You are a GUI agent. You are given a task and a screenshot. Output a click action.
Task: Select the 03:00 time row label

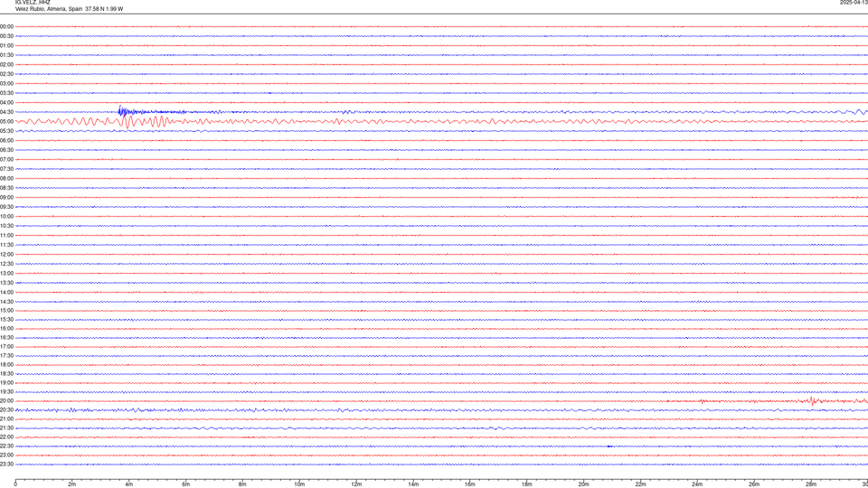[6, 83]
